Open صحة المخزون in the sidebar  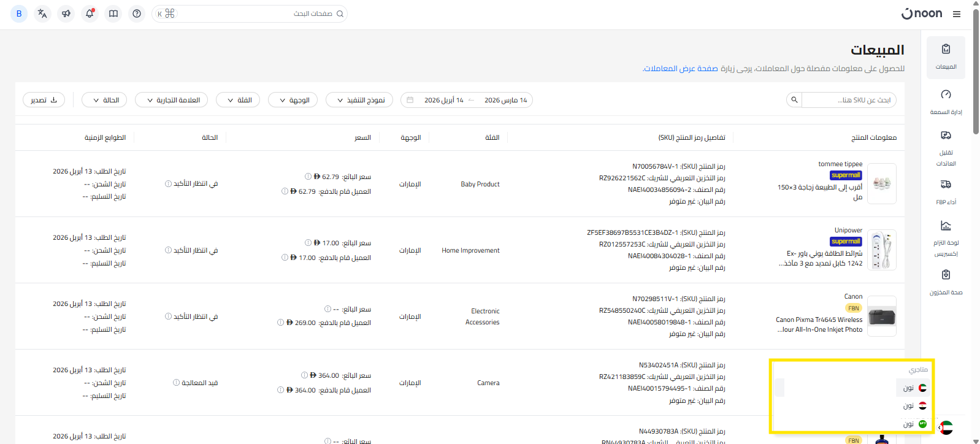(946, 282)
